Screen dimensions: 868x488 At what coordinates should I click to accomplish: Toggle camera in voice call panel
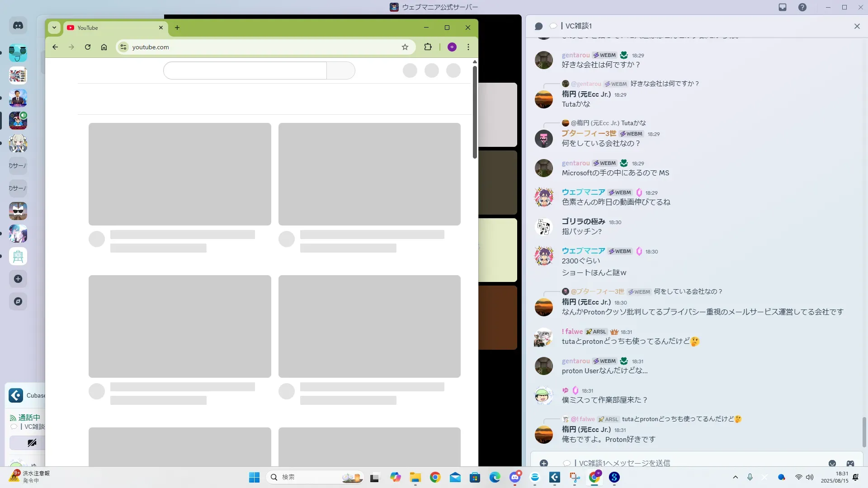pos(32,443)
